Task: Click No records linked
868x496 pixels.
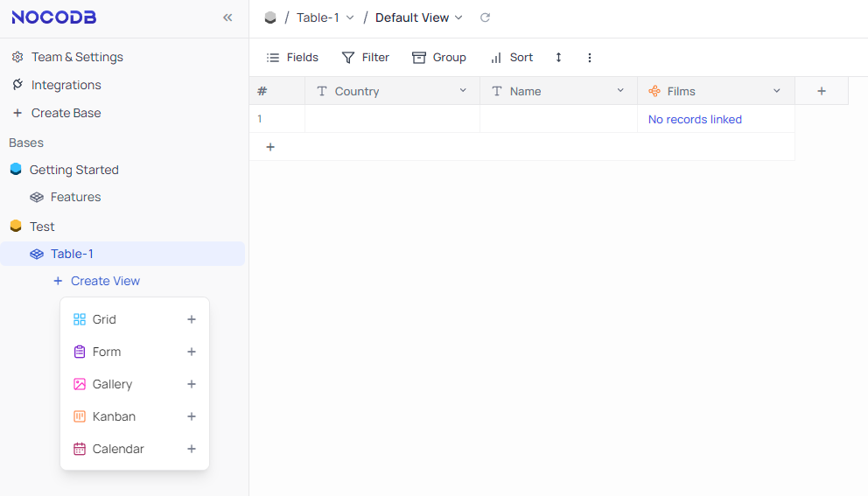Action: (x=695, y=120)
